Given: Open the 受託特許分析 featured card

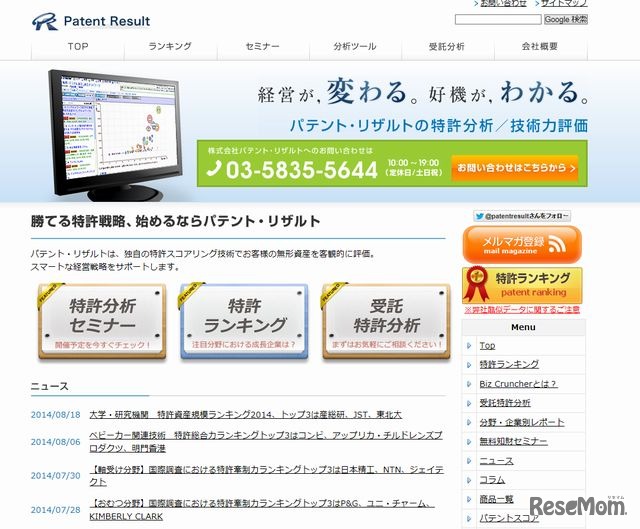Looking at the screenshot, I should coord(386,321).
